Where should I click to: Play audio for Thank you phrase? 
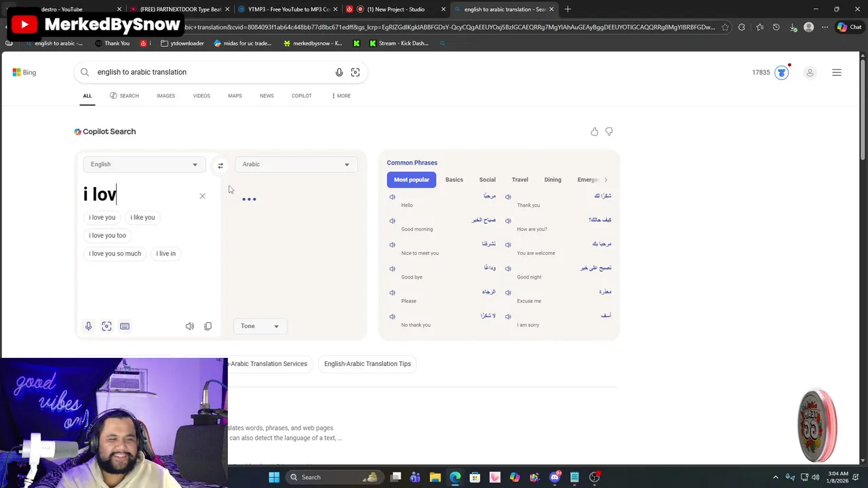[508, 197]
